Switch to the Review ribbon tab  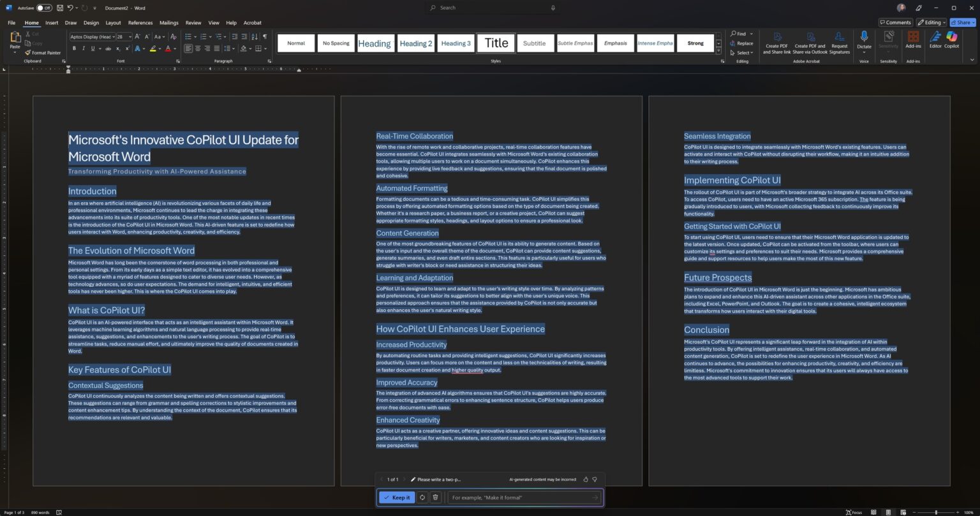(x=193, y=22)
